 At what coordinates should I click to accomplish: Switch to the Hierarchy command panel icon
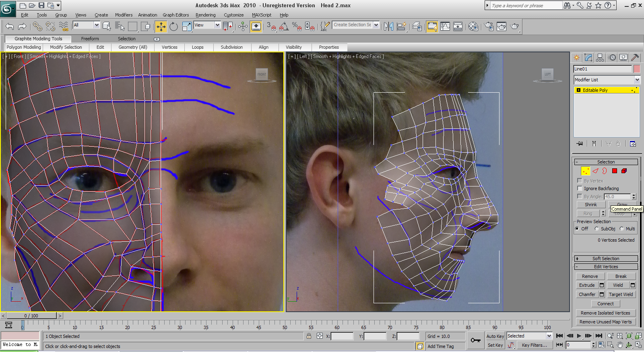pyautogui.click(x=600, y=58)
